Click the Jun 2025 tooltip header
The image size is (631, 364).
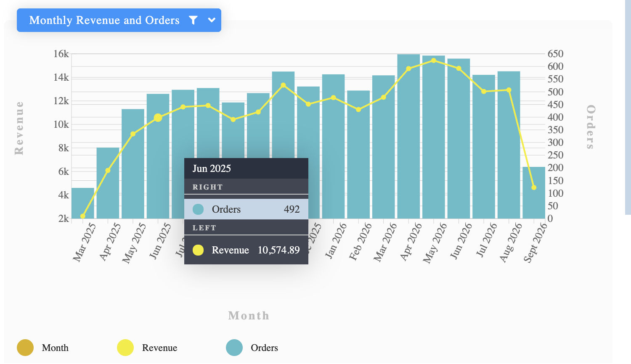coord(246,169)
